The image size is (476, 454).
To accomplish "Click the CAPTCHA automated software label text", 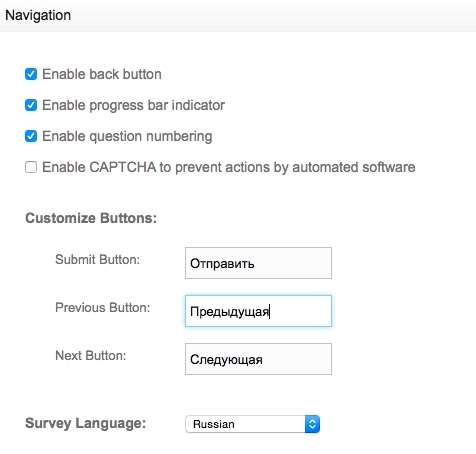I will coord(229,167).
